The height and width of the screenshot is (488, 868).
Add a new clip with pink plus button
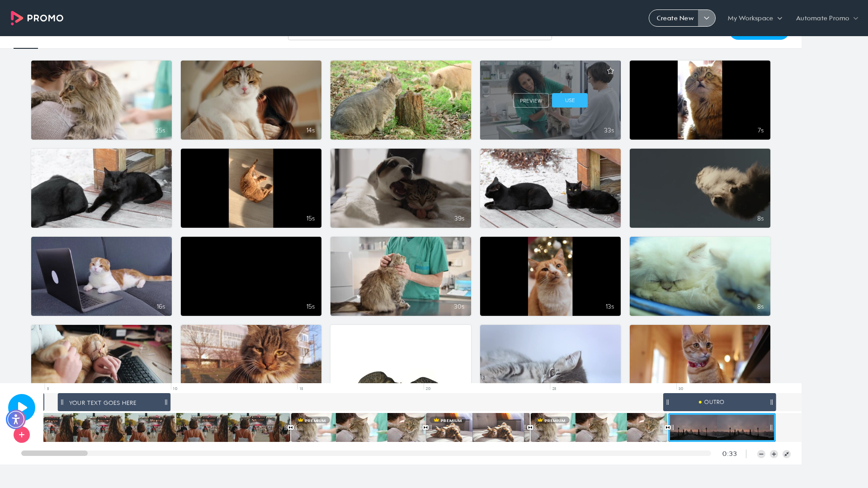[22, 435]
